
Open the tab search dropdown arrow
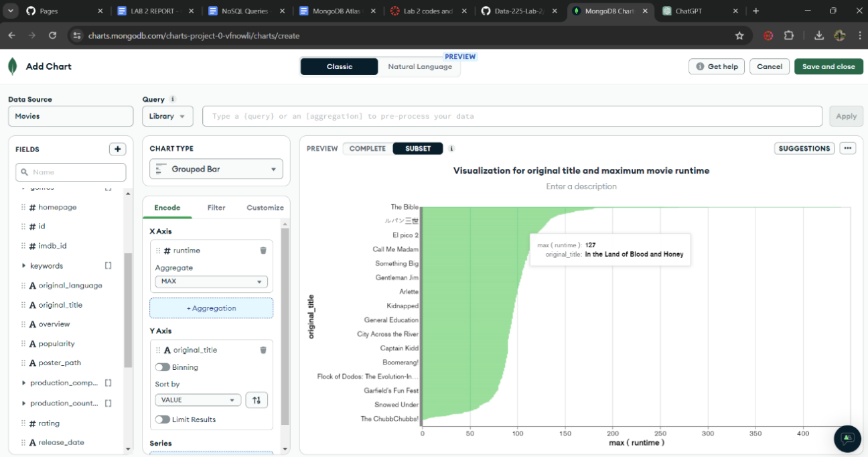11,11
